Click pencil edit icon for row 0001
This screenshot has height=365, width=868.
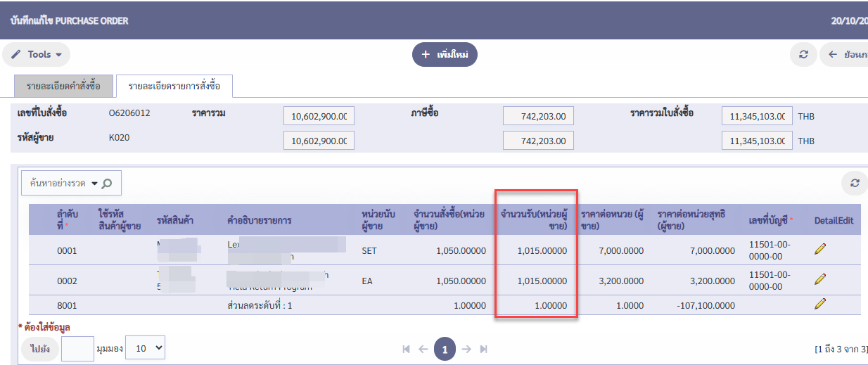819,250
